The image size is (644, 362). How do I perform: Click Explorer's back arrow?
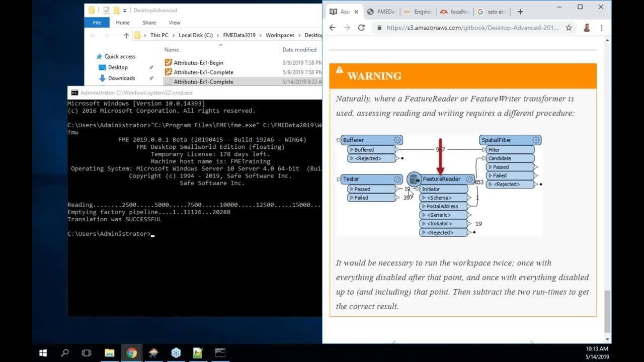(x=93, y=36)
